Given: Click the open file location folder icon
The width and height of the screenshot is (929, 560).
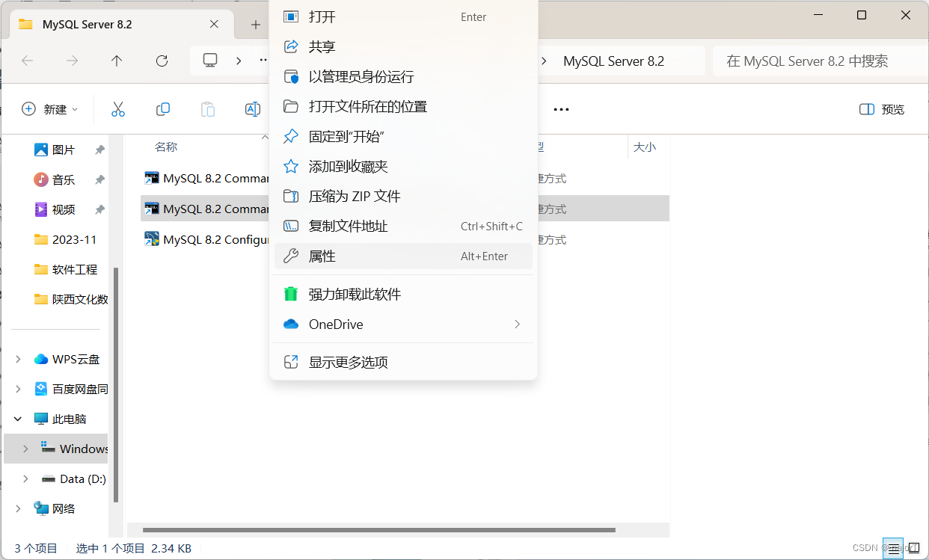Looking at the screenshot, I should [291, 106].
